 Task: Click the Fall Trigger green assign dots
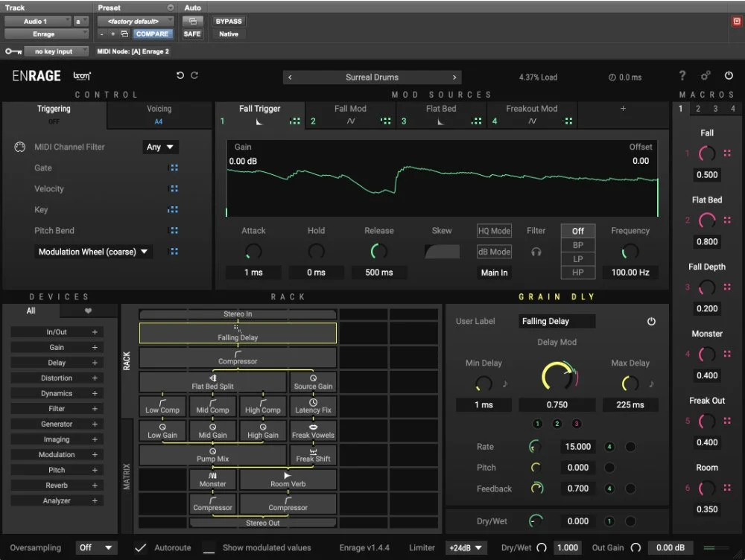(x=294, y=121)
